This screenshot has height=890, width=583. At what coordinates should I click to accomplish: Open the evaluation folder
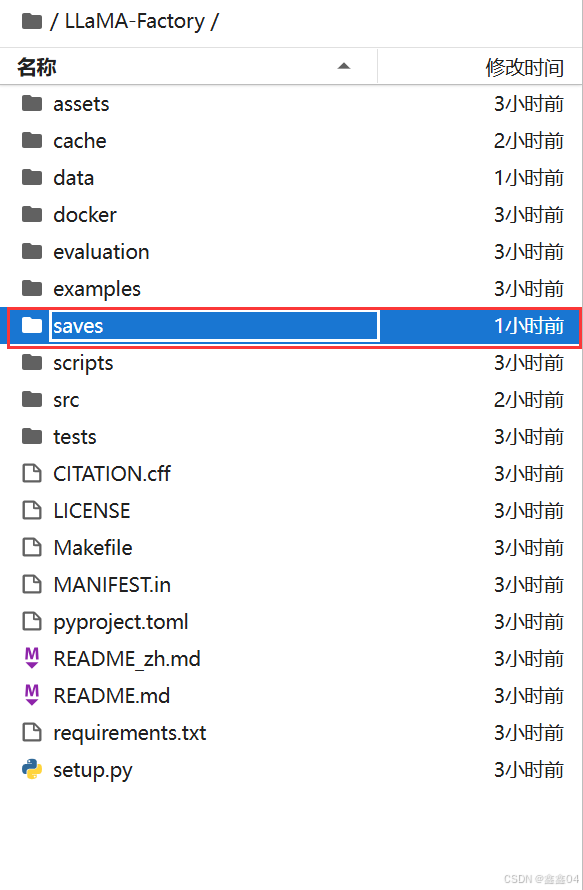pos(291,251)
